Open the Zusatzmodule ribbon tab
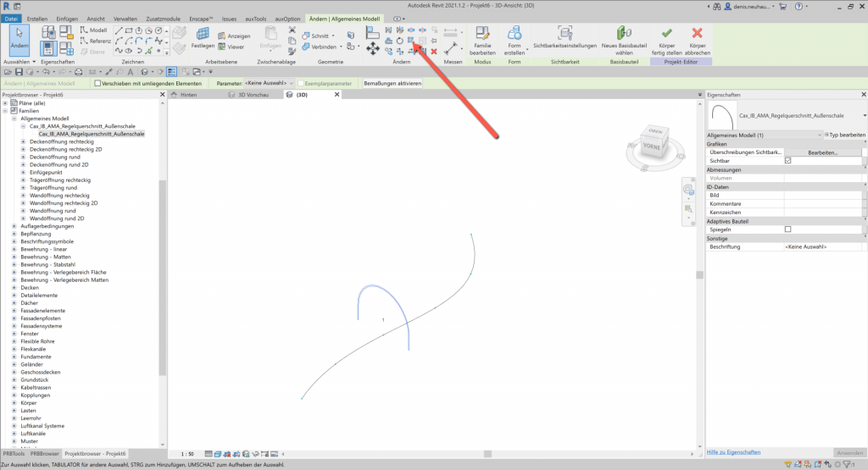 tap(163, 18)
